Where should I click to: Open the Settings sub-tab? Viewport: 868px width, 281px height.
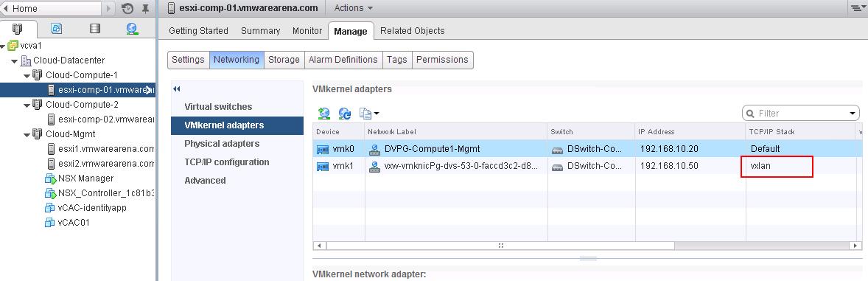point(188,59)
